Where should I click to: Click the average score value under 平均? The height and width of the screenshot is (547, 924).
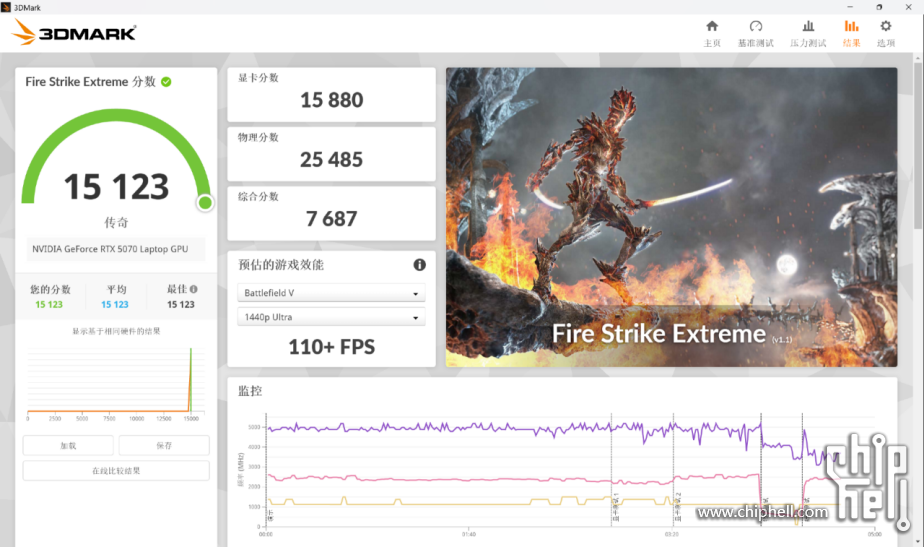pyautogui.click(x=114, y=305)
